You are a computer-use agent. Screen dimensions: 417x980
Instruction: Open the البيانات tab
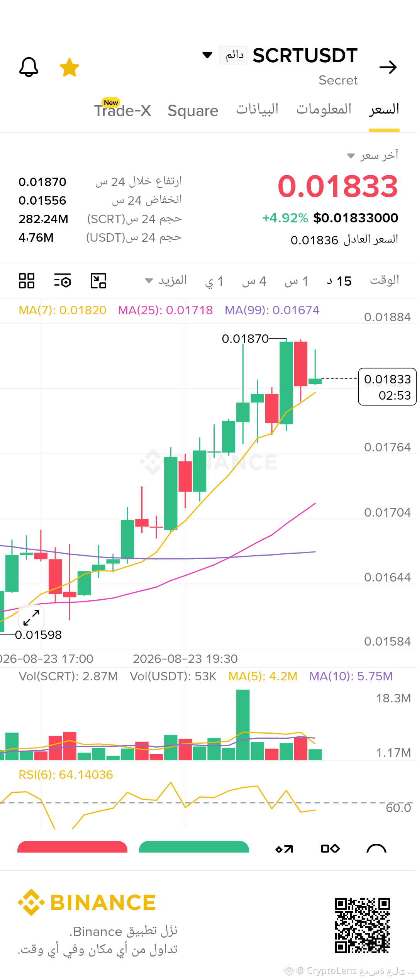(257, 109)
